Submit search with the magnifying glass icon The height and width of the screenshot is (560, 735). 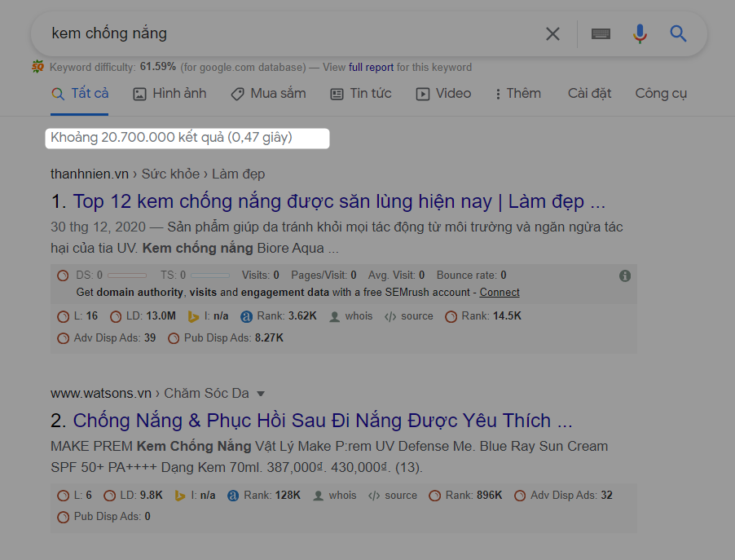pyautogui.click(x=678, y=33)
